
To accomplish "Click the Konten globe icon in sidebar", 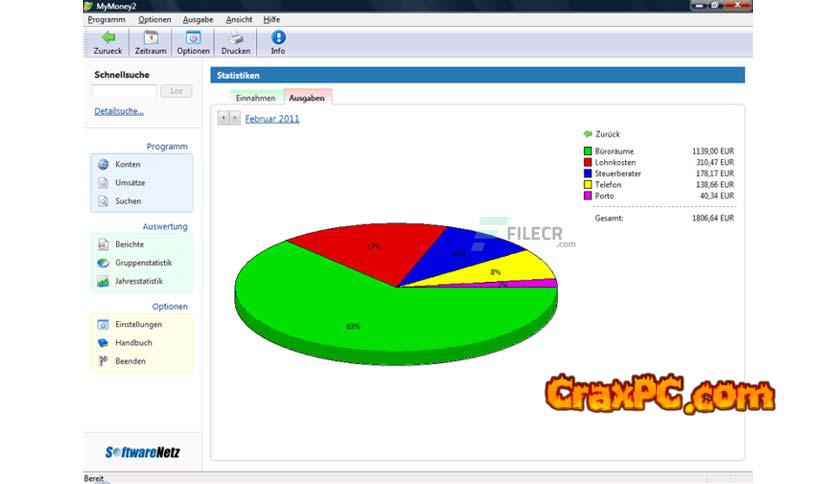I will [103, 164].
